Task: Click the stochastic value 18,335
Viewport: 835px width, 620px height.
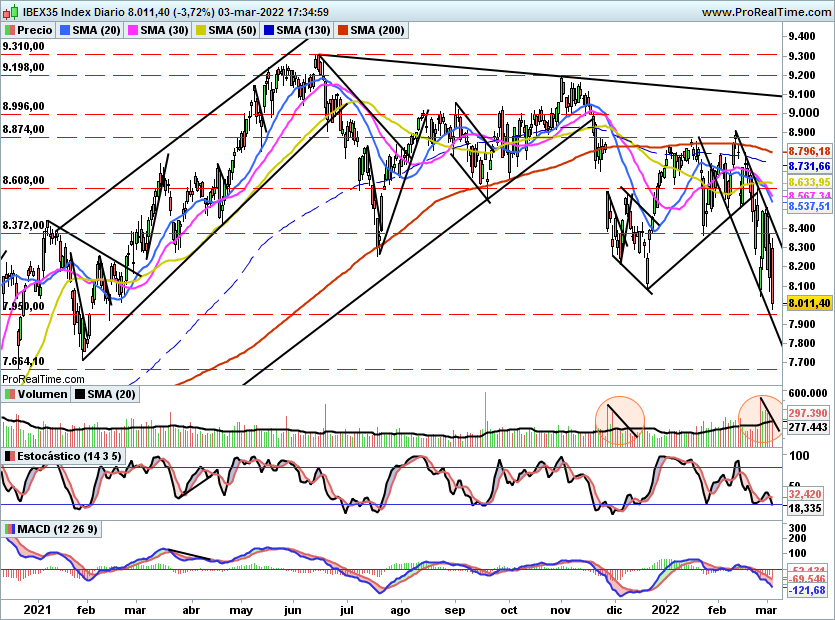Action: (x=805, y=509)
